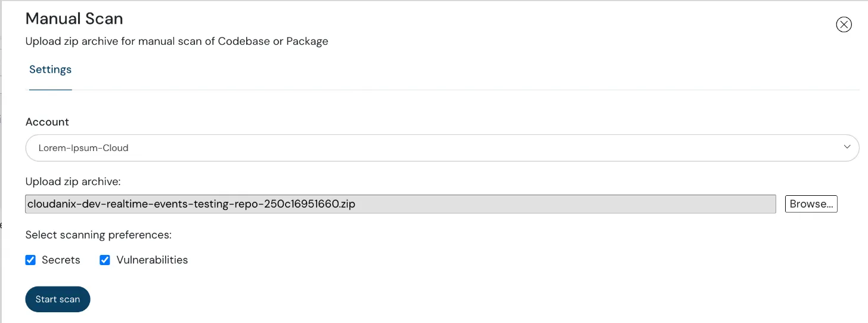
Task: Click the Start scan button
Action: (57, 299)
